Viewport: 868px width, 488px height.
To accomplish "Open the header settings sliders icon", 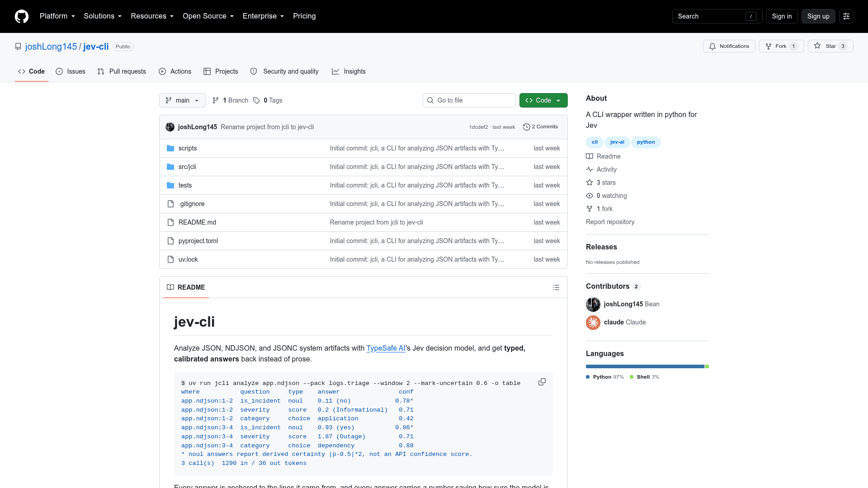I will point(846,16).
